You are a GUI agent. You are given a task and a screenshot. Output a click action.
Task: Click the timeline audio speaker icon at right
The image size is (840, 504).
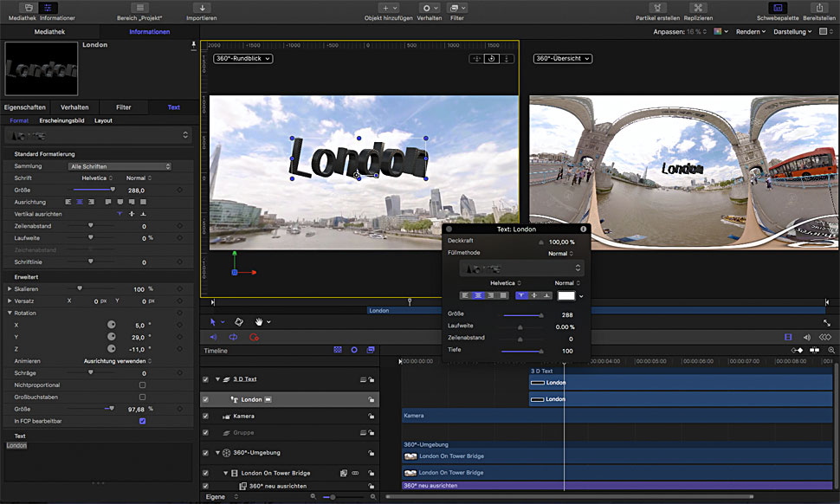[807, 338]
